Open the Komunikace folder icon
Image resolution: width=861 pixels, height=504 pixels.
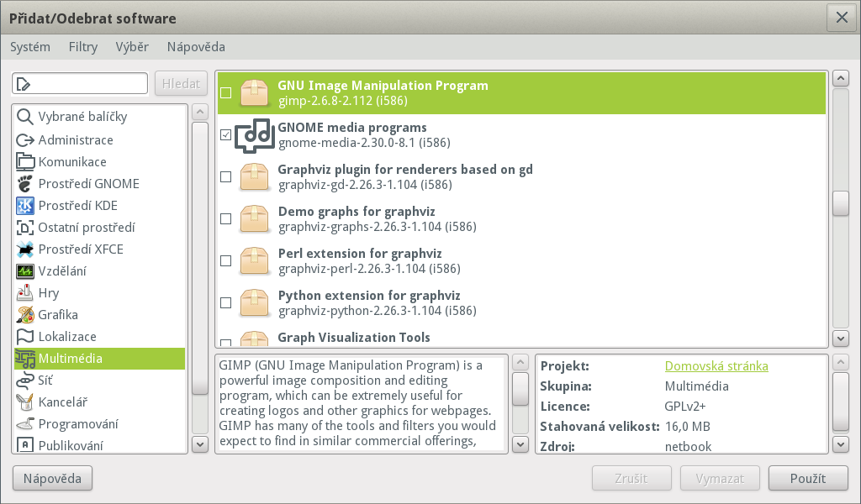click(24, 162)
